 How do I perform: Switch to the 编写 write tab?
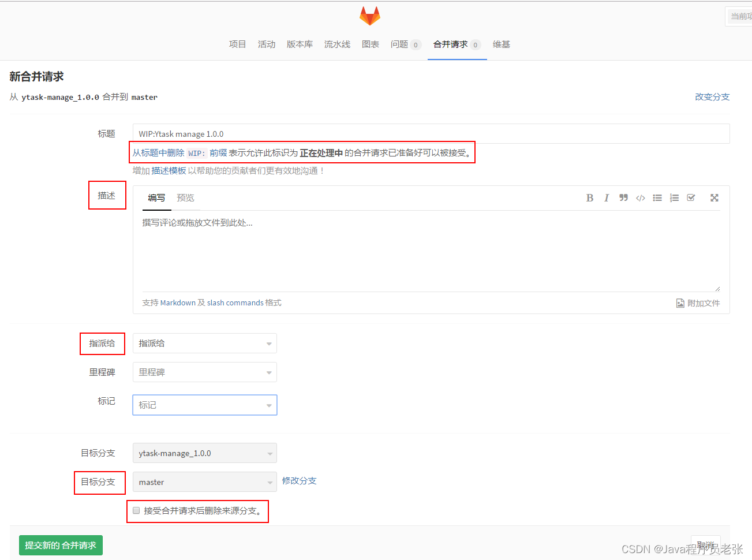click(x=156, y=198)
